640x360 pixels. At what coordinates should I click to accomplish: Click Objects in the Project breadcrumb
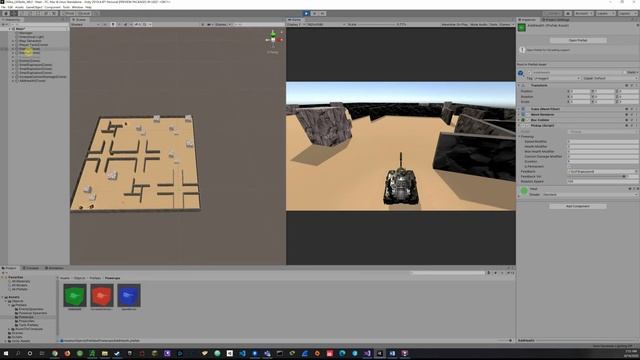80,278
